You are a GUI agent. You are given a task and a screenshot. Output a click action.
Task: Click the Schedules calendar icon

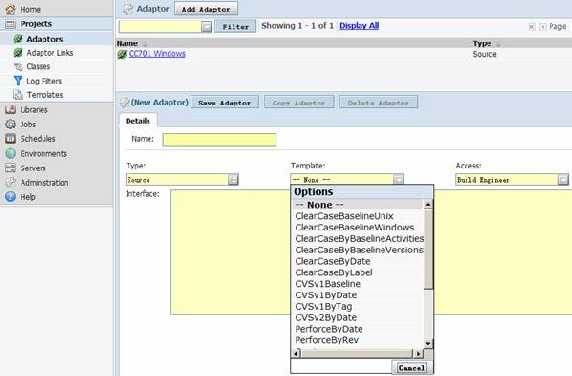(x=11, y=139)
